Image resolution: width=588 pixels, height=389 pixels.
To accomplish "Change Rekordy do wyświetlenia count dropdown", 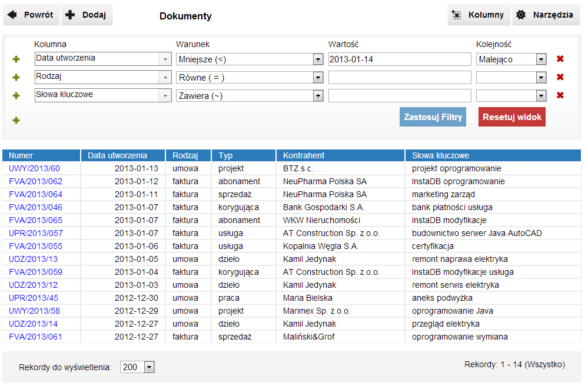I will 148,367.
